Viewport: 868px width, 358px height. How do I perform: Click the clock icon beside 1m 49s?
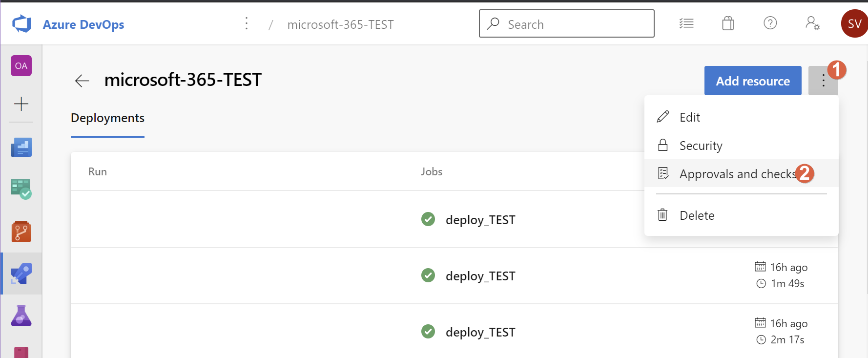[x=761, y=283]
